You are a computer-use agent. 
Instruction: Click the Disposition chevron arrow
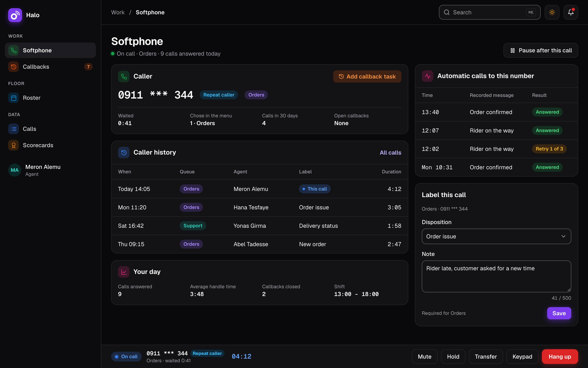coord(563,236)
